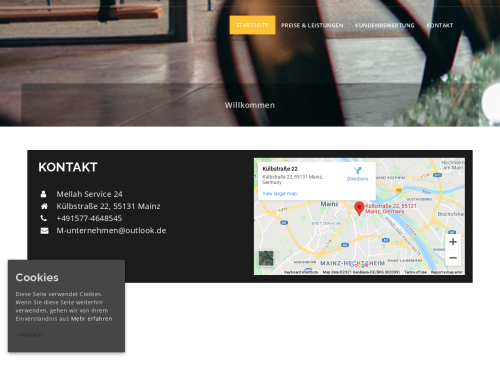
Task: Zoom out the map with minus button
Action: 453,258
